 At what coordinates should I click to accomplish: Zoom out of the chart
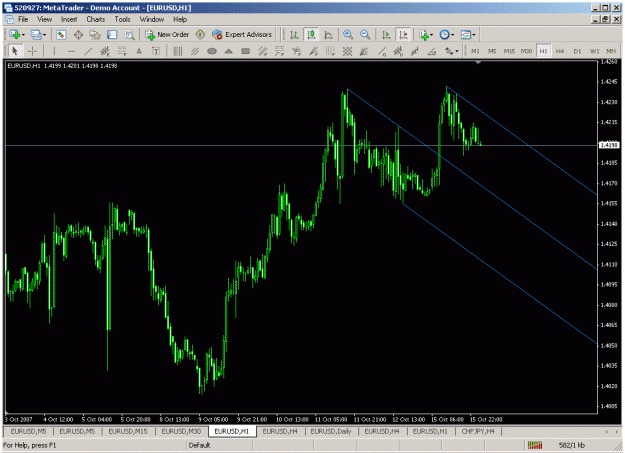point(365,35)
